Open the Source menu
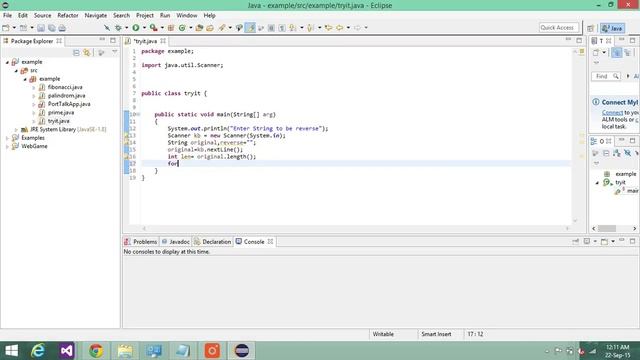The width and height of the screenshot is (640, 360). click(x=42, y=16)
